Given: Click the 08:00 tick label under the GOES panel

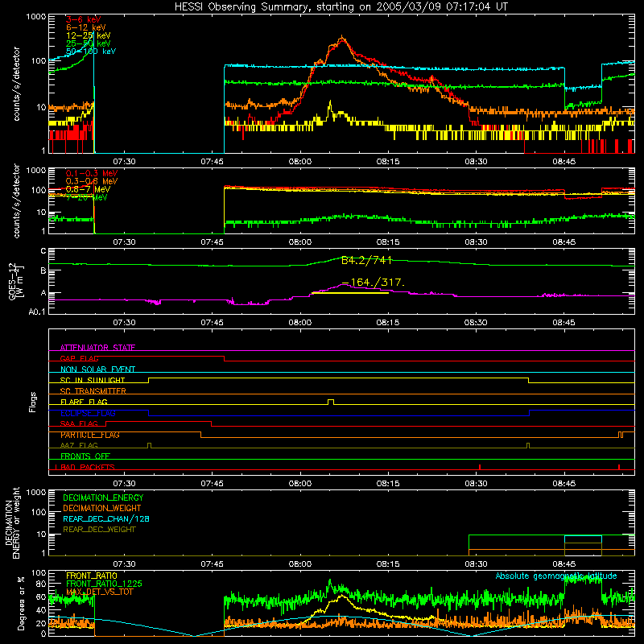Looking at the screenshot, I should (300, 323).
